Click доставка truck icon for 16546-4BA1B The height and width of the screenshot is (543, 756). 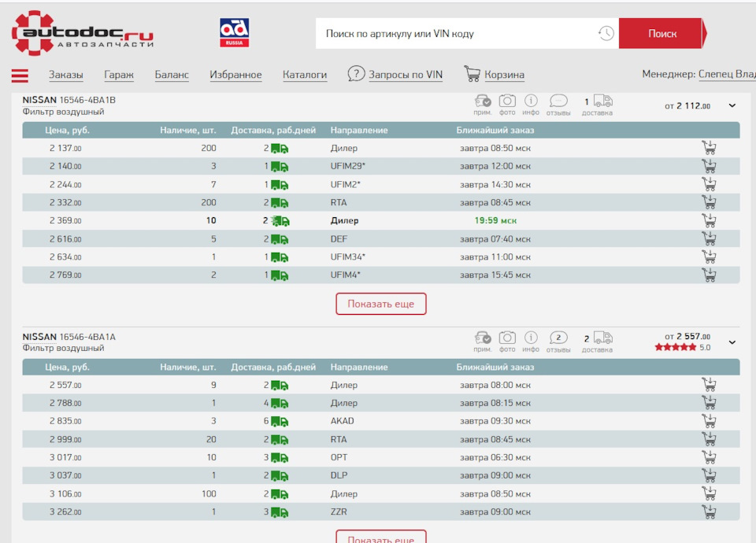[x=602, y=101]
